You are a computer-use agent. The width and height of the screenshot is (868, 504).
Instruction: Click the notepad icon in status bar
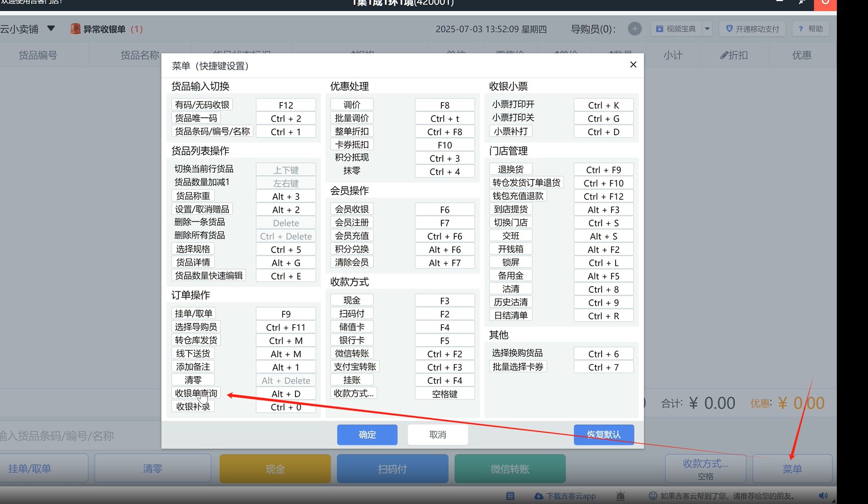point(510,496)
